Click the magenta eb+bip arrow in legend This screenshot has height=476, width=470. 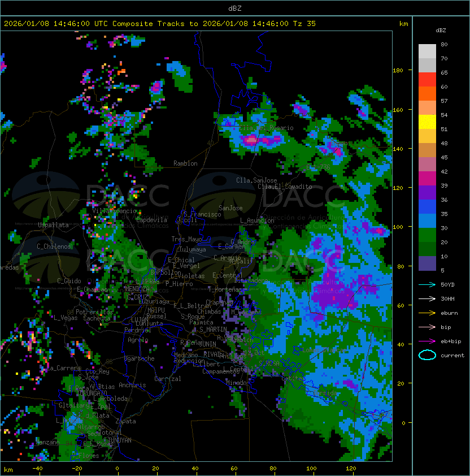point(427,341)
